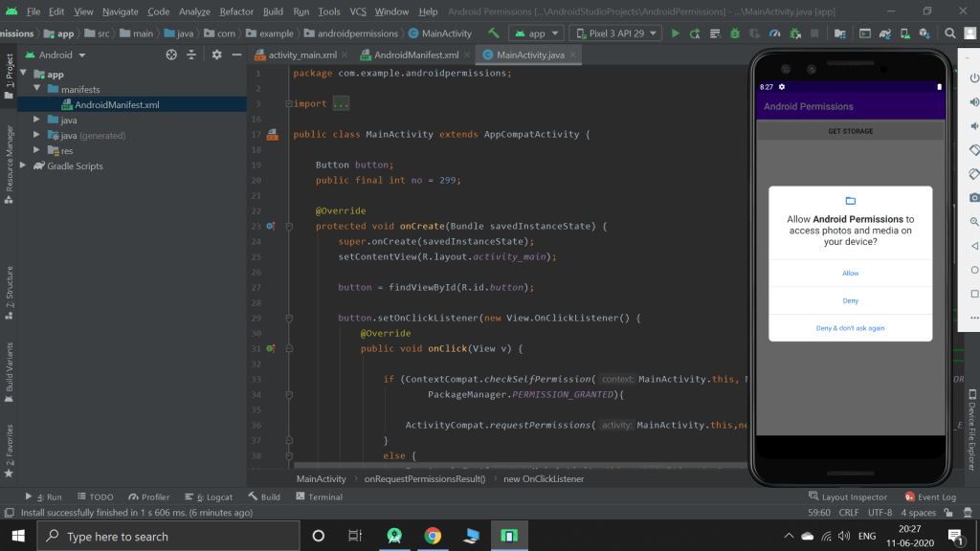The image size is (980, 551).
Task: Open the Refactor menu
Action: (x=236, y=11)
